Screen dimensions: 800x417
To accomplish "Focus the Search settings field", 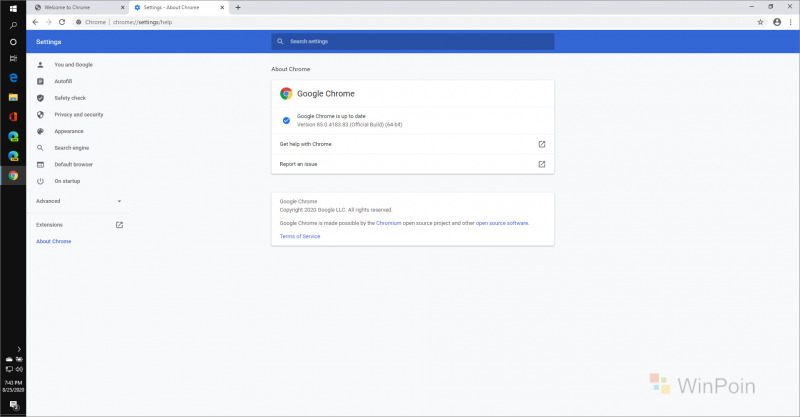I will 413,41.
